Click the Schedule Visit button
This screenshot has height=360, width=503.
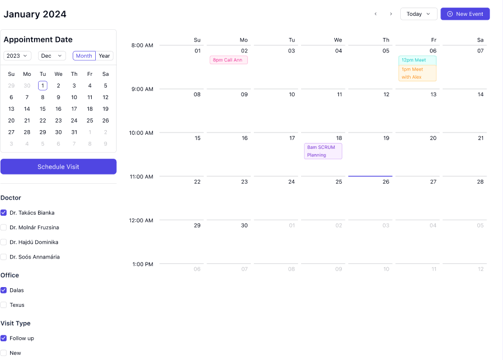(58, 167)
